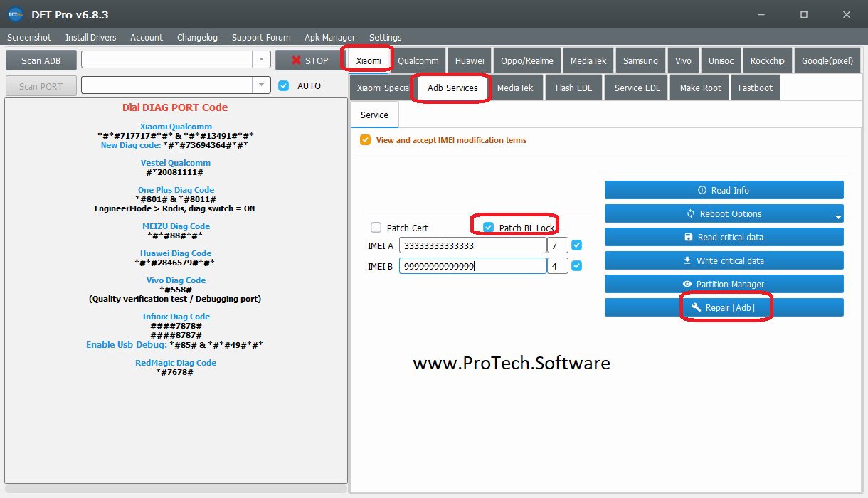Click the IMEI B input field
Viewport: 868px width, 498px height.
(472, 266)
